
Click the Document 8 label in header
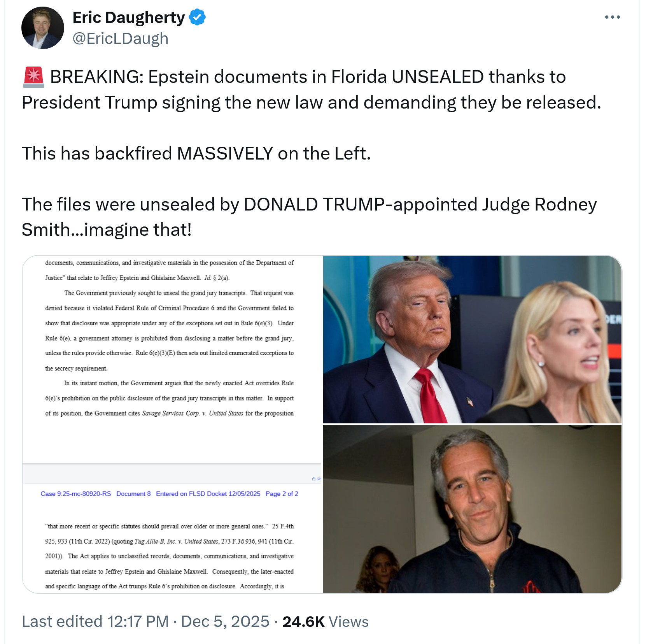coord(133,494)
